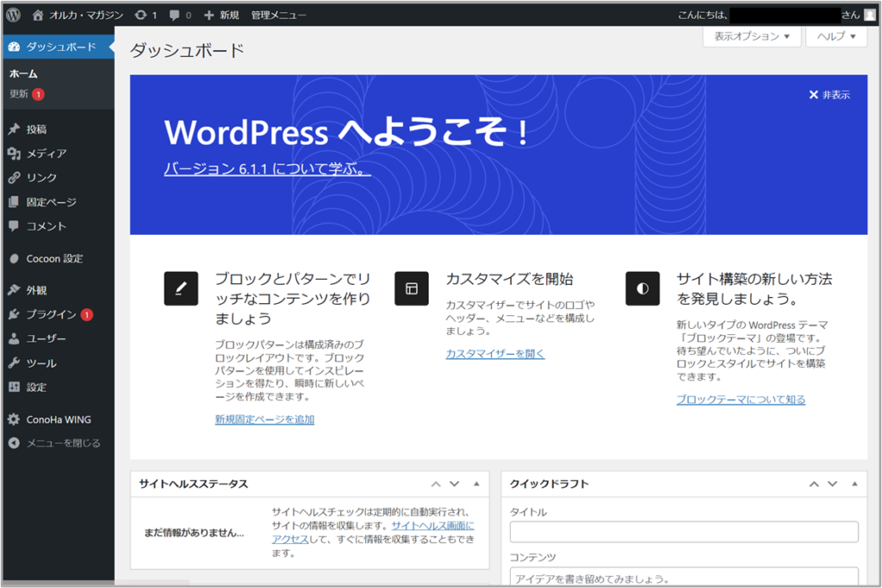Open the site home icon for オルカ・マガジン

[x=38, y=15]
